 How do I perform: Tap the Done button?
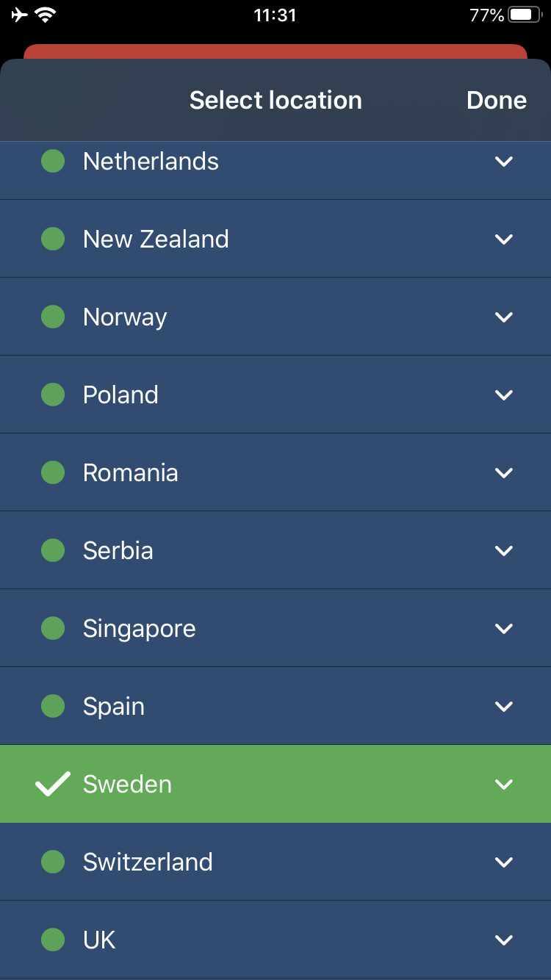[x=497, y=100]
